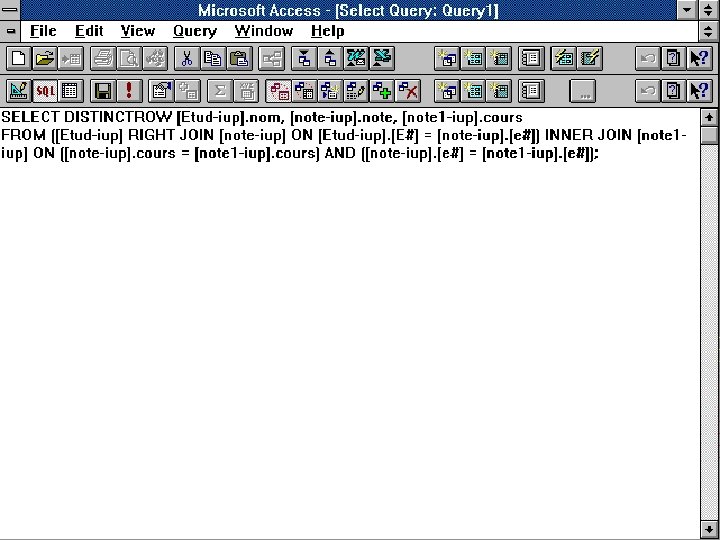Set query type to Make-Table Query

point(330,91)
